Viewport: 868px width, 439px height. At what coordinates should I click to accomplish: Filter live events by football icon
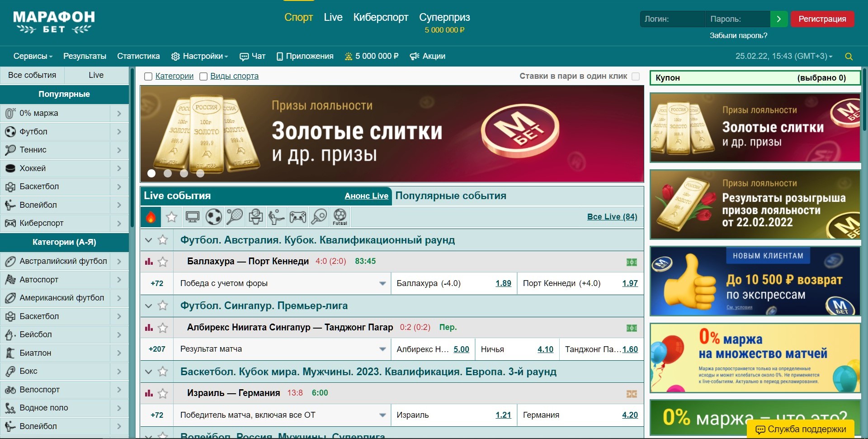click(x=213, y=217)
